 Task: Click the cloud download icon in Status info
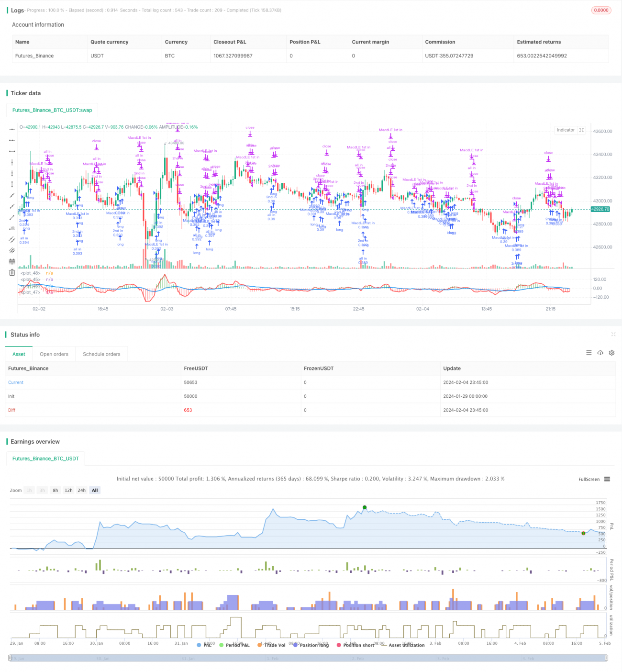point(600,353)
